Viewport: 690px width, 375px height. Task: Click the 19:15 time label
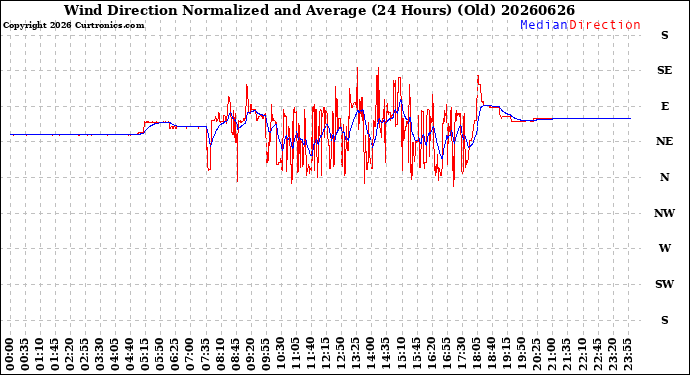pyautogui.click(x=506, y=354)
